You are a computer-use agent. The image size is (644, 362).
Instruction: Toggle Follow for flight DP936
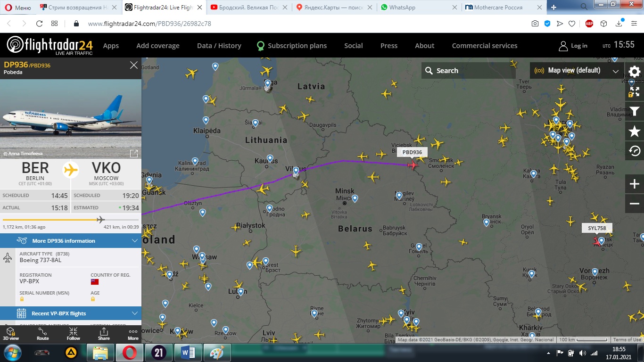coord(73,334)
